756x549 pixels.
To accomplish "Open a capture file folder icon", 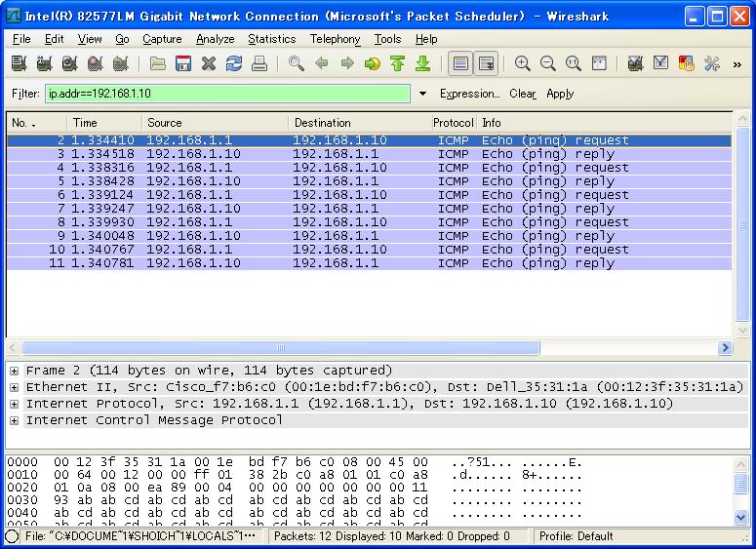I will tap(158, 63).
